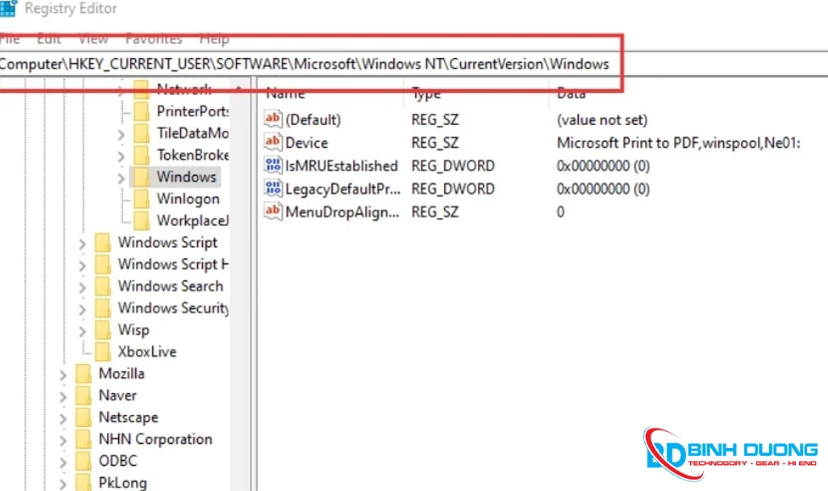This screenshot has height=491, width=828.
Task: Select the XboxLive key label
Action: [147, 352]
